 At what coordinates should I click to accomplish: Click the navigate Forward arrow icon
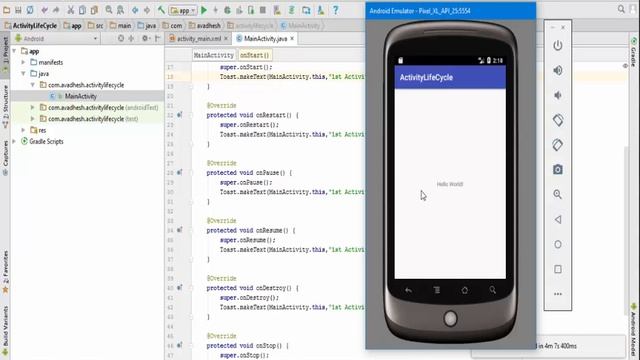point(147,10)
